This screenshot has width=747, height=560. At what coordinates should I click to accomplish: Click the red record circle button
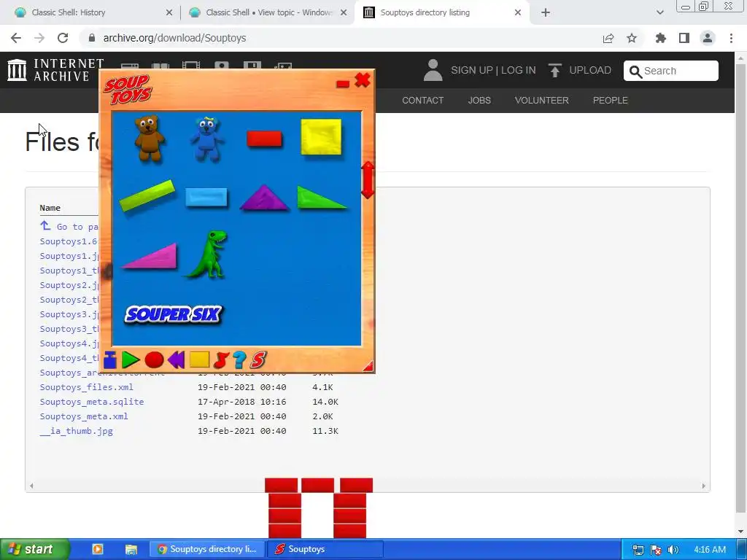154,360
